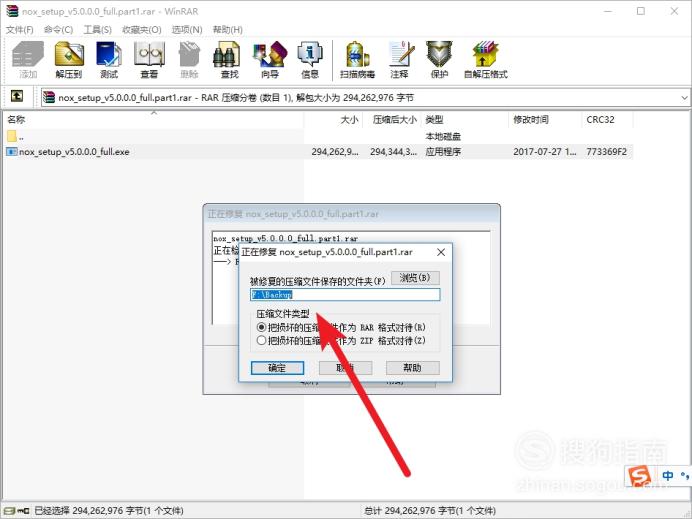Click the 2017-07-27 modified date cell
Viewport: 692px width, 519px height.
(545, 152)
